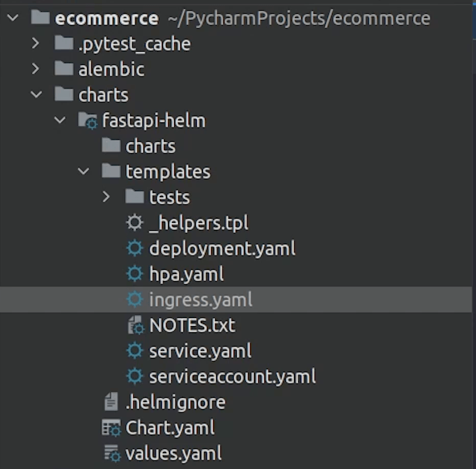Click the deployment.yaml gear file icon
Image resolution: width=476 pixels, height=469 pixels.
coord(134,249)
